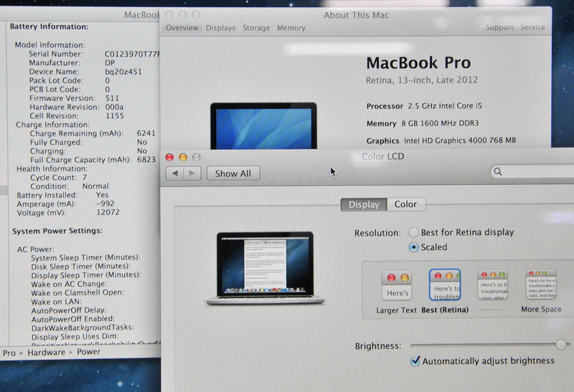Viewport: 574px width, 392px height.
Task: Open Service link in About This Mac
Action: coord(532,27)
